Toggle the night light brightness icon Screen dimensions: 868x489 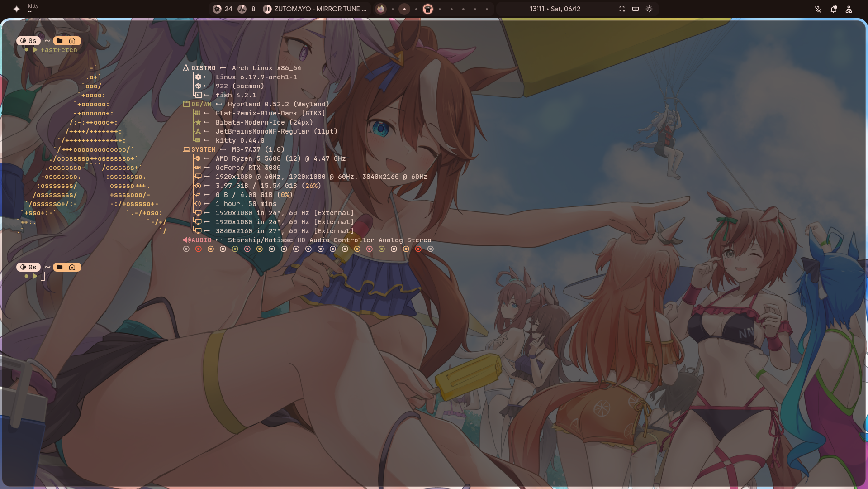[x=649, y=9]
